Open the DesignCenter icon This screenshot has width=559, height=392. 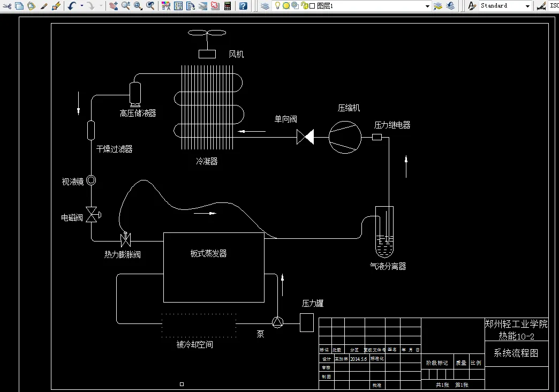tap(179, 6)
